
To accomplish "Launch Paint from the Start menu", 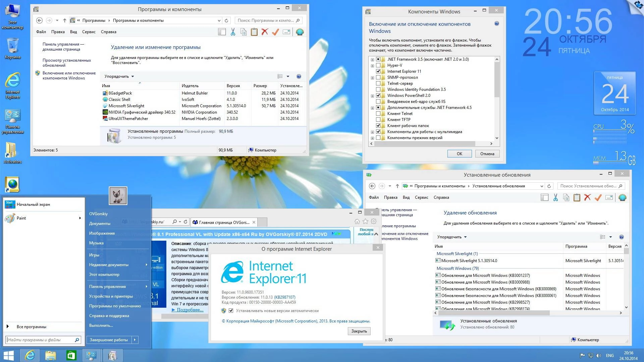I will click(21, 218).
